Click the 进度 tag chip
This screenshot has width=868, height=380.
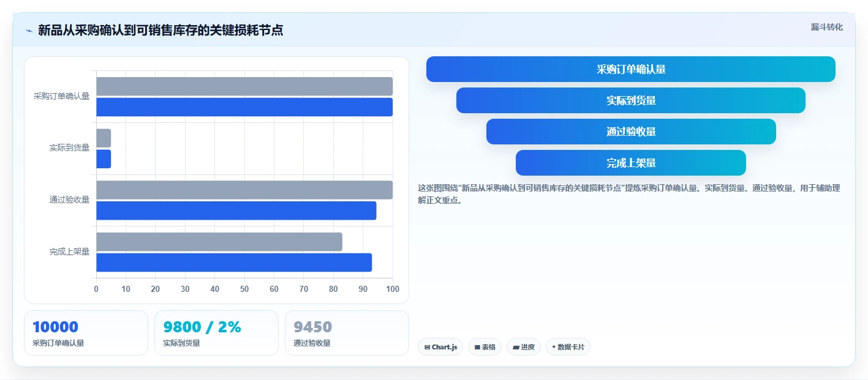click(524, 347)
